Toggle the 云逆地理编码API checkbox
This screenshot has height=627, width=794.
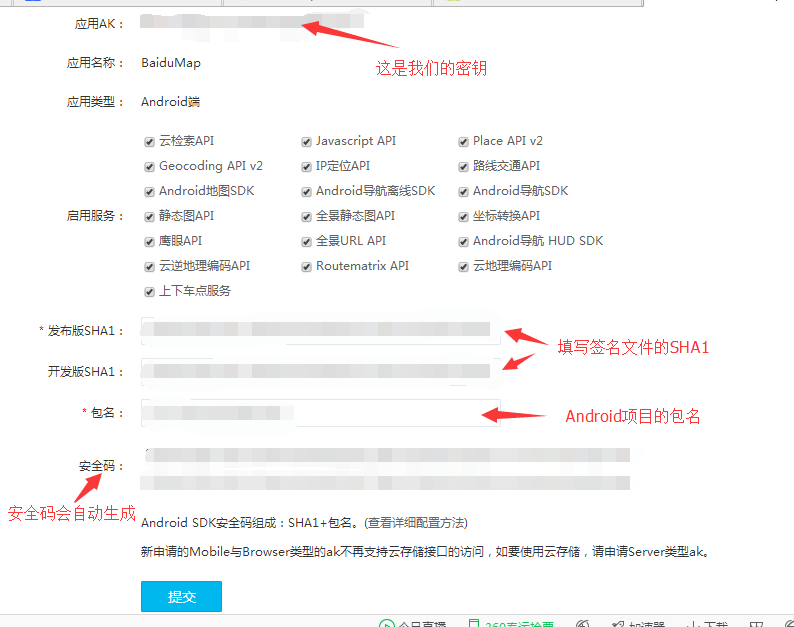pos(149,267)
